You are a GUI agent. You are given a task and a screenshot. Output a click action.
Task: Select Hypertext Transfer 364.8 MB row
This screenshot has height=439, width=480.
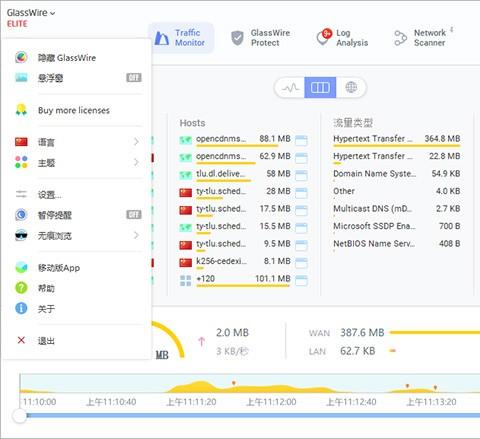pyautogui.click(x=397, y=140)
